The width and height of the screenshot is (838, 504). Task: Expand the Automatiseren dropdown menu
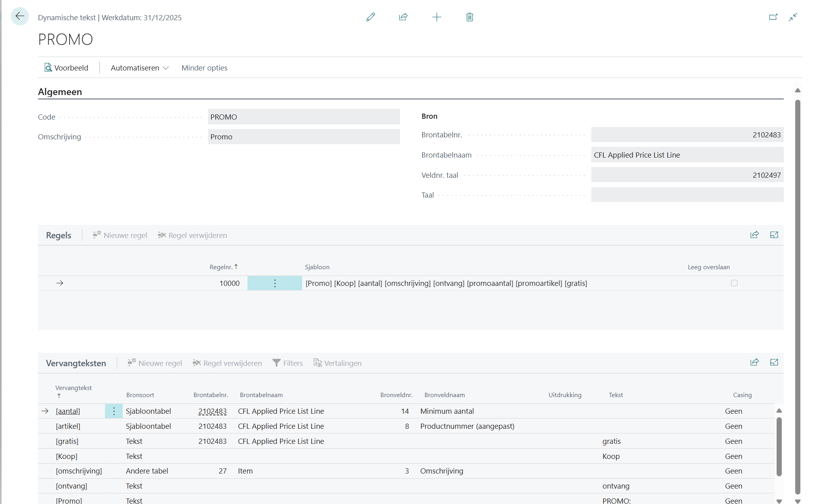[139, 68]
